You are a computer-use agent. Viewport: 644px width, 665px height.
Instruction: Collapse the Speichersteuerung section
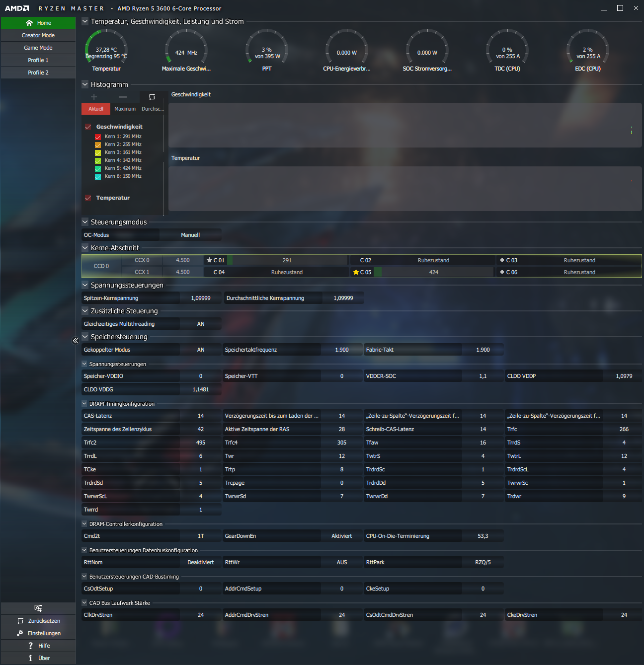85,337
